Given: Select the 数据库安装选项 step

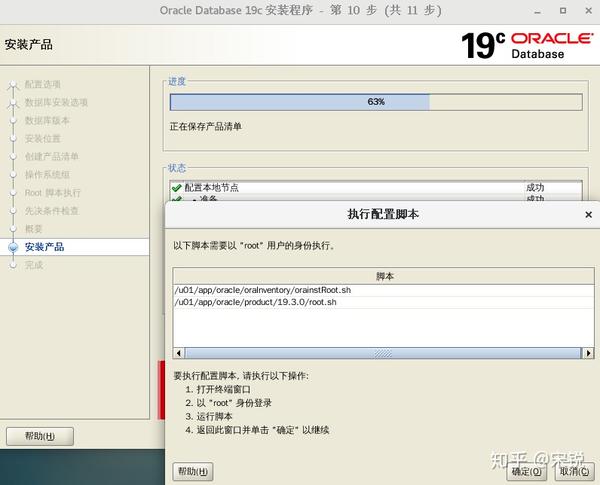Looking at the screenshot, I should (56, 102).
